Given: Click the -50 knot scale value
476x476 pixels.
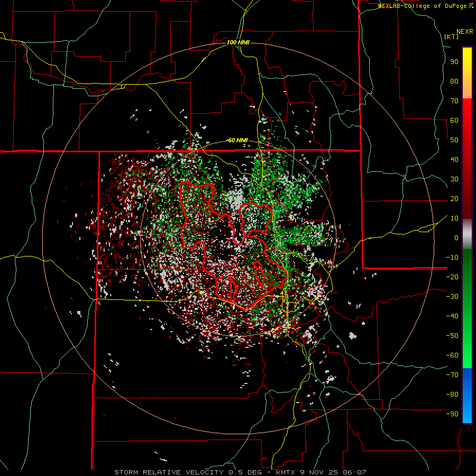Looking at the screenshot, I should click(452, 336).
